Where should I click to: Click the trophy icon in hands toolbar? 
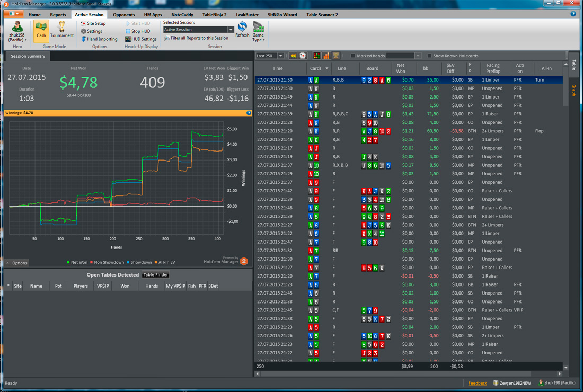pos(335,56)
